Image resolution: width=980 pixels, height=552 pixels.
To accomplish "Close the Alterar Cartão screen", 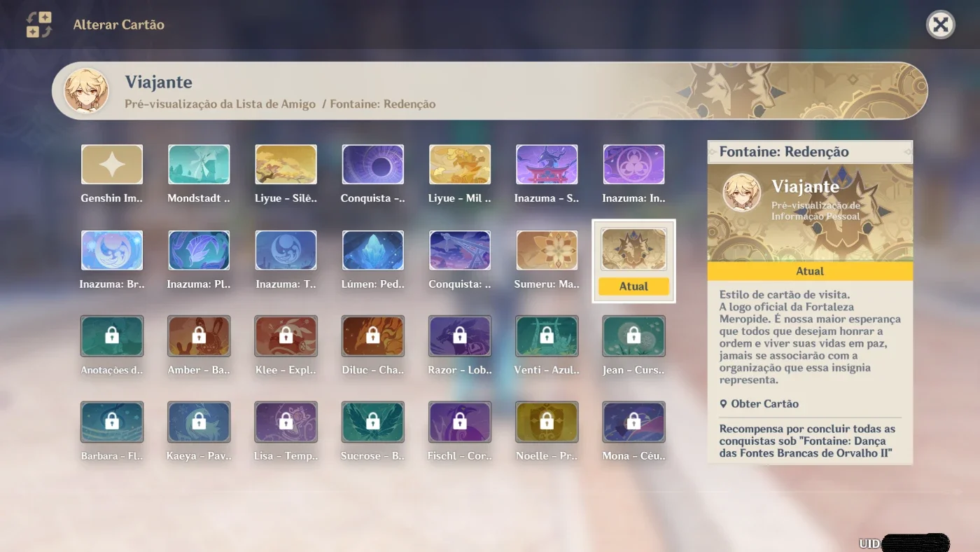I will [x=940, y=25].
